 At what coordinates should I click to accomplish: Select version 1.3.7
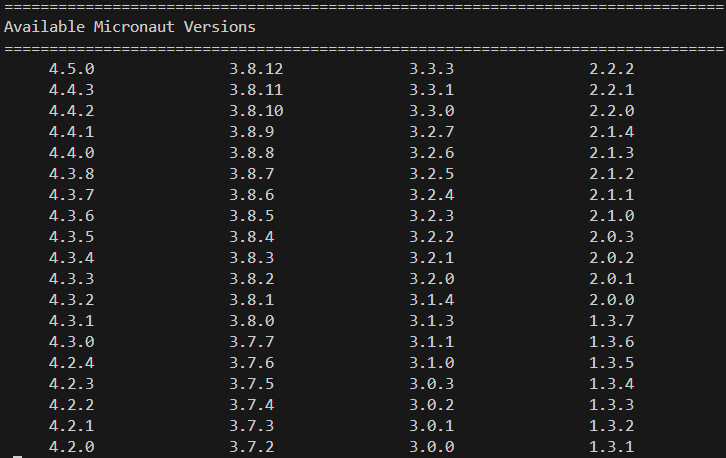612,321
